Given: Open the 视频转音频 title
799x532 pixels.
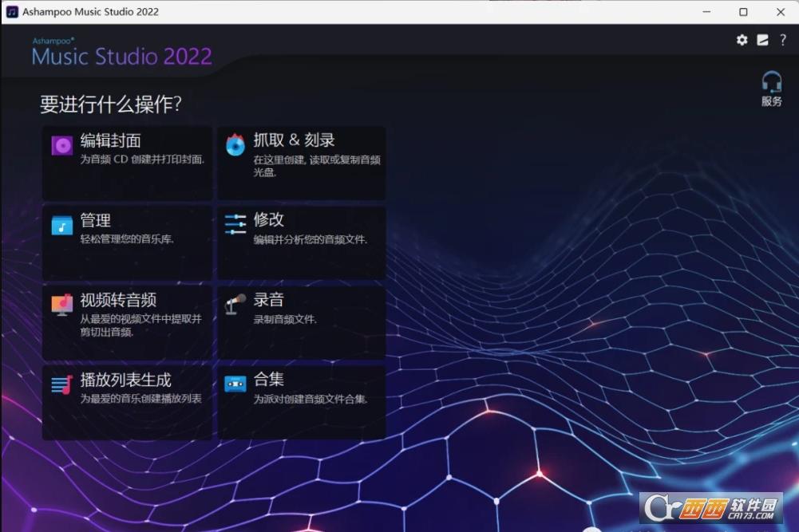Looking at the screenshot, I should (118, 300).
